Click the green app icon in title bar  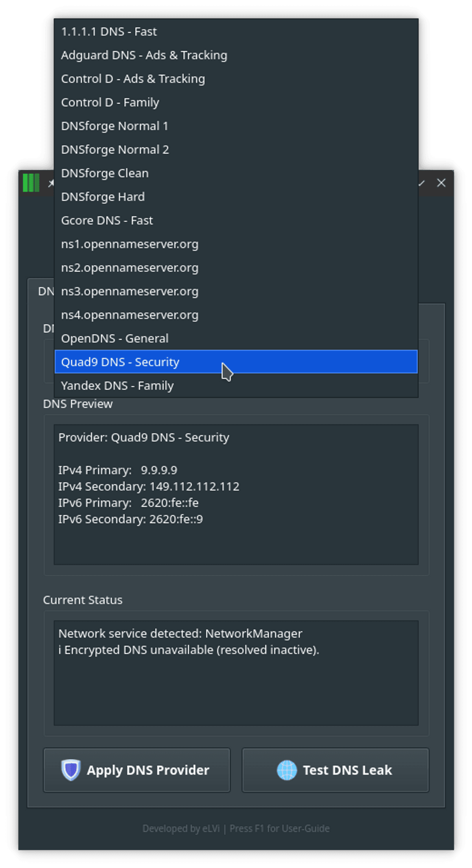[x=31, y=183]
